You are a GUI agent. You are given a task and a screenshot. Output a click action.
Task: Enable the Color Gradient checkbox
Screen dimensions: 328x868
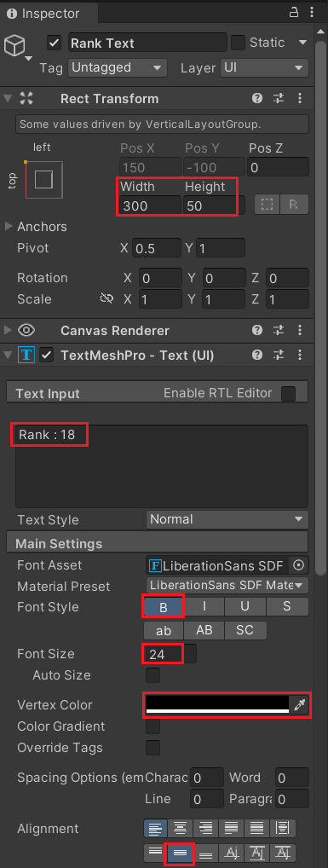[x=152, y=726]
